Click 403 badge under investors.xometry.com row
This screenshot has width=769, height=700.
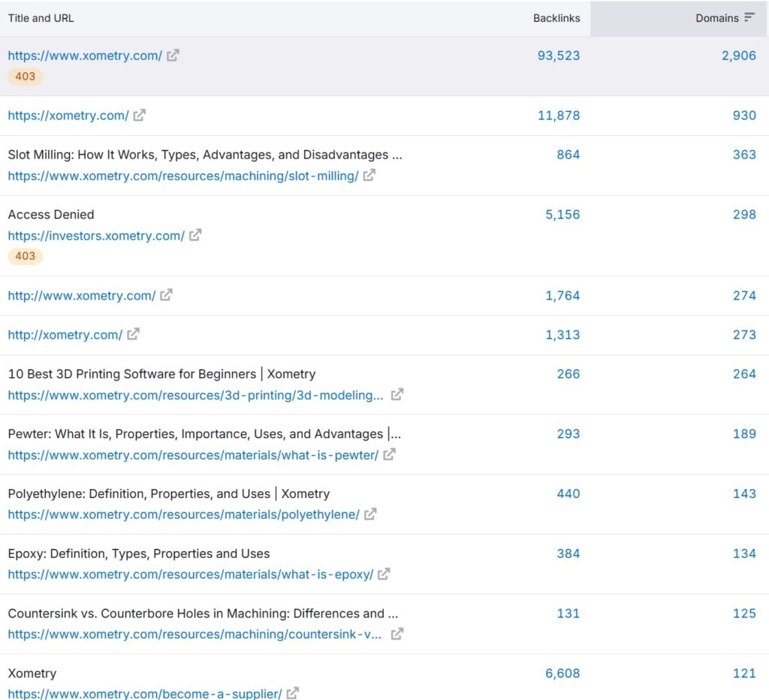25,255
